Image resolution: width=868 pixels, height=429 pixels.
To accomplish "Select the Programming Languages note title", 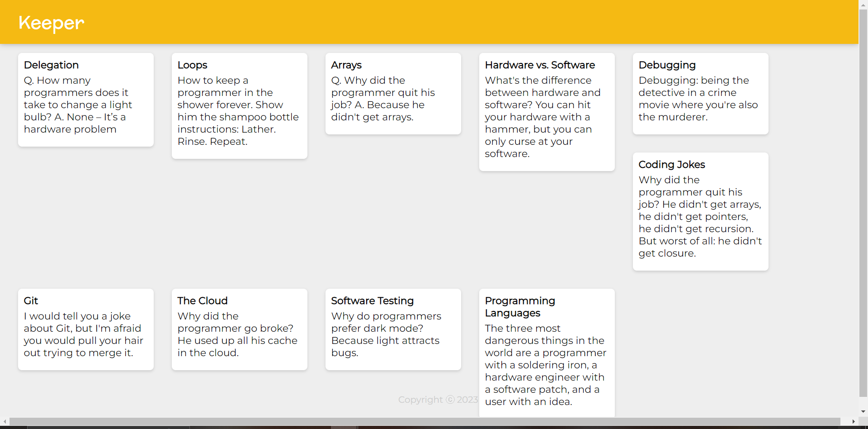I will [520, 307].
